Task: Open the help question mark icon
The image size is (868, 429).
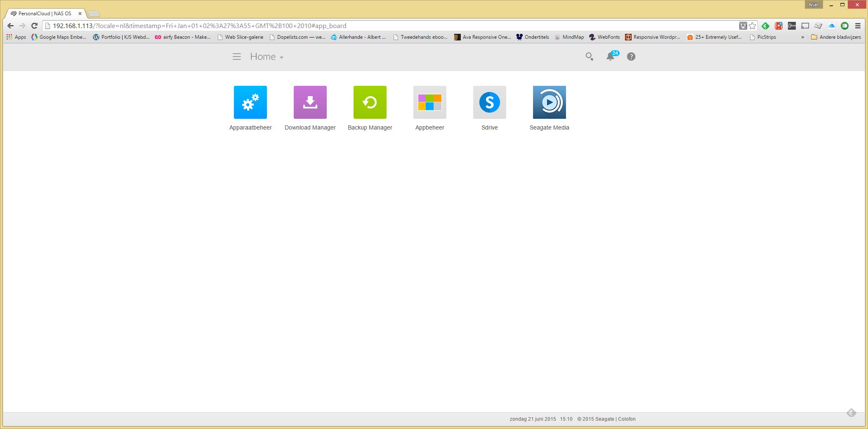Action: point(631,57)
